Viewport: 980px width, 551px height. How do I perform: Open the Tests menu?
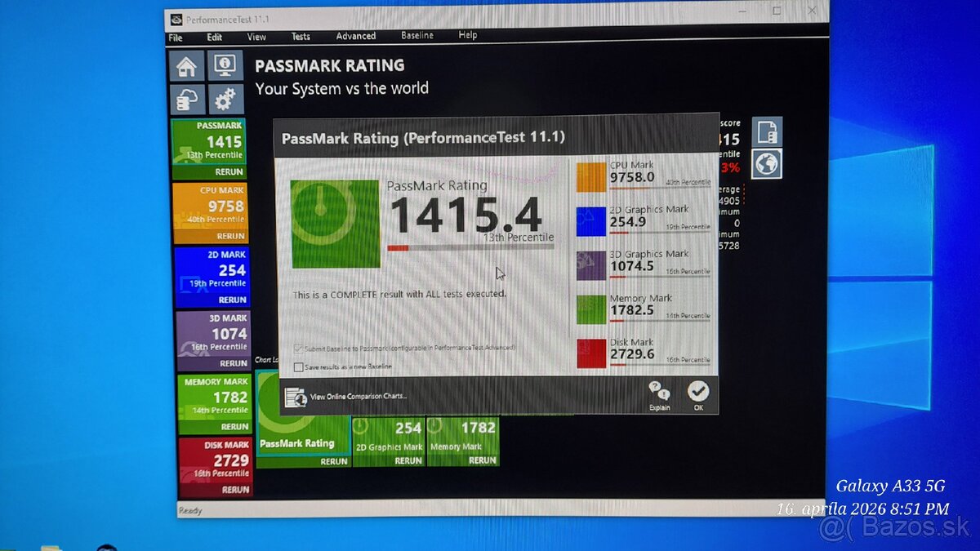coord(301,36)
